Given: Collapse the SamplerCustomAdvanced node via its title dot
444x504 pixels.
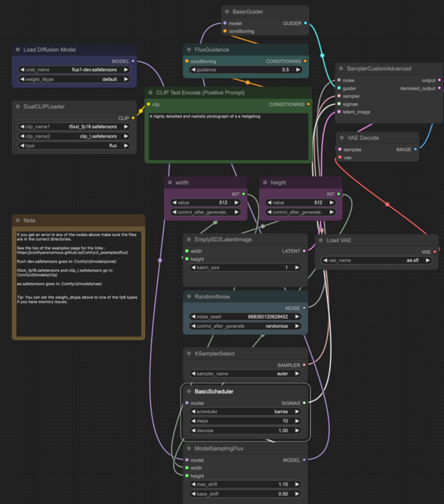Looking at the screenshot, I should click(x=341, y=69).
